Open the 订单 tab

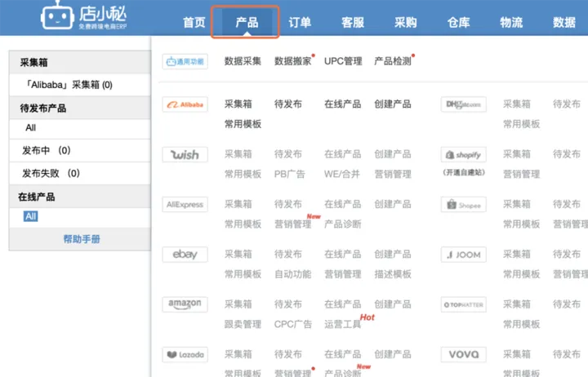300,23
